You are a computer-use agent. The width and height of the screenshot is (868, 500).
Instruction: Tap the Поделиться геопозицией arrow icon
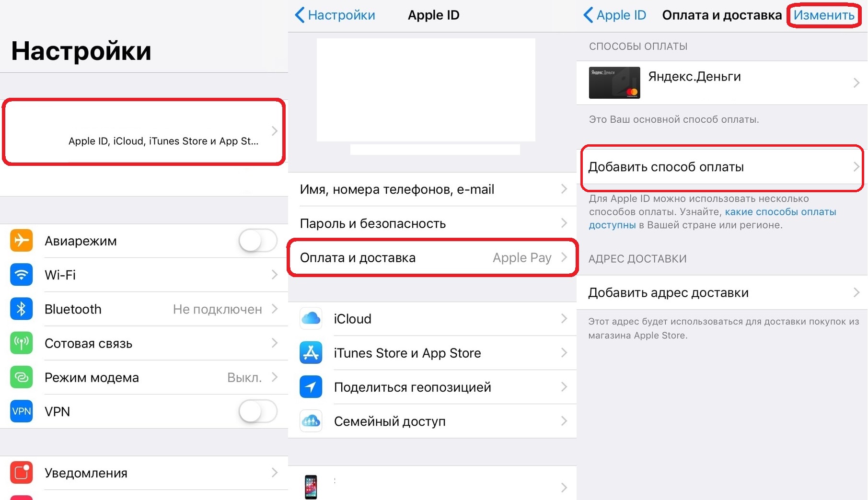[311, 387]
